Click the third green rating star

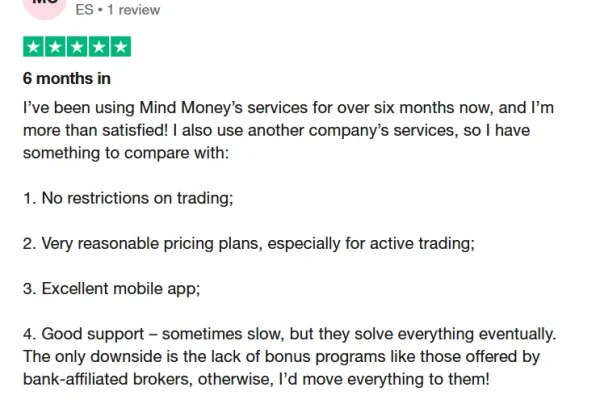tap(76, 47)
